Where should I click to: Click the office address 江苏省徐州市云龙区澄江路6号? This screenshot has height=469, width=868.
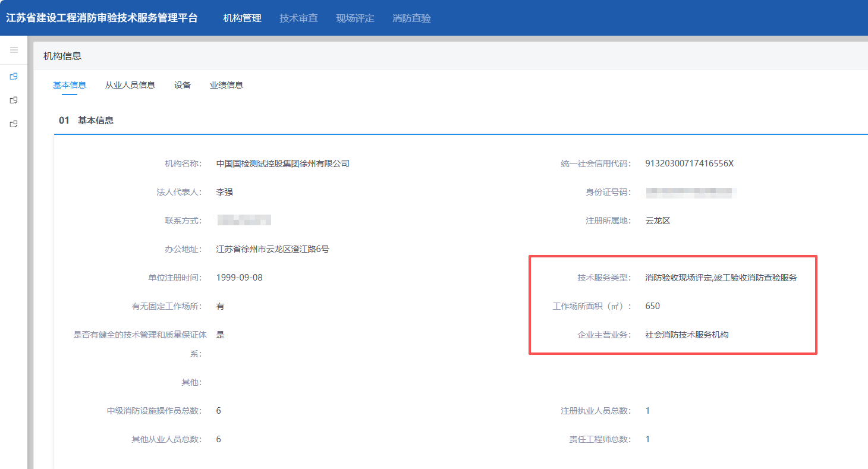[273, 249]
